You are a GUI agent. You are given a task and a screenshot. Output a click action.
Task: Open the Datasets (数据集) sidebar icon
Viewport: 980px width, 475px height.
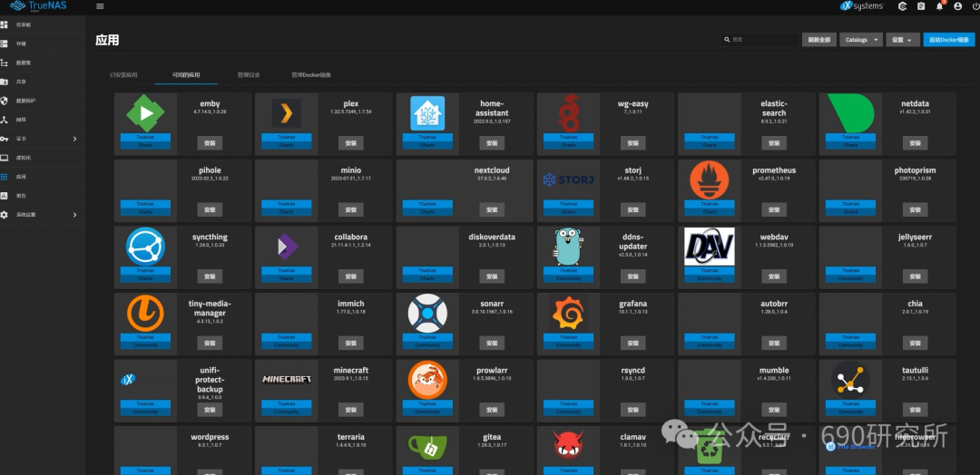point(5,63)
